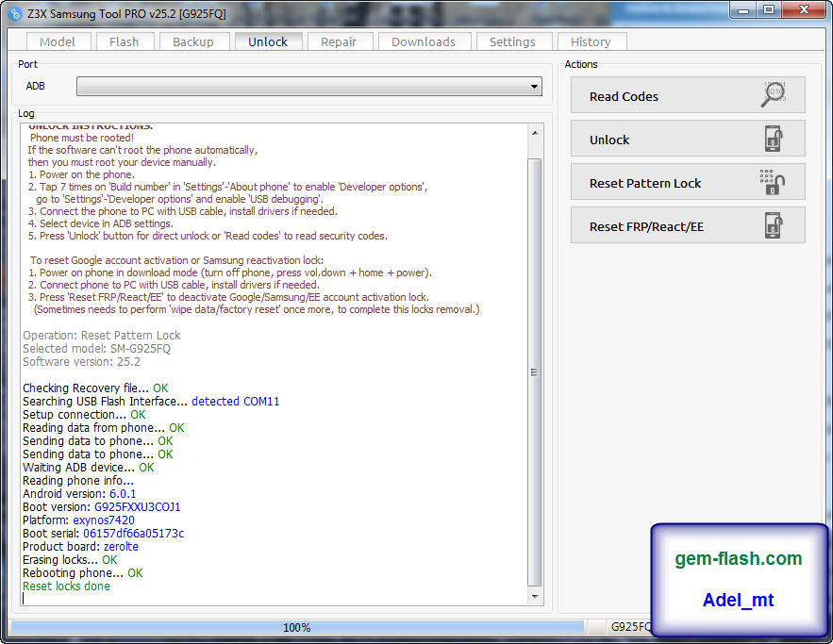Click the phone lock icon on Reset FRP/React/EE
Viewport: 833px width, 644px height.
click(x=774, y=225)
